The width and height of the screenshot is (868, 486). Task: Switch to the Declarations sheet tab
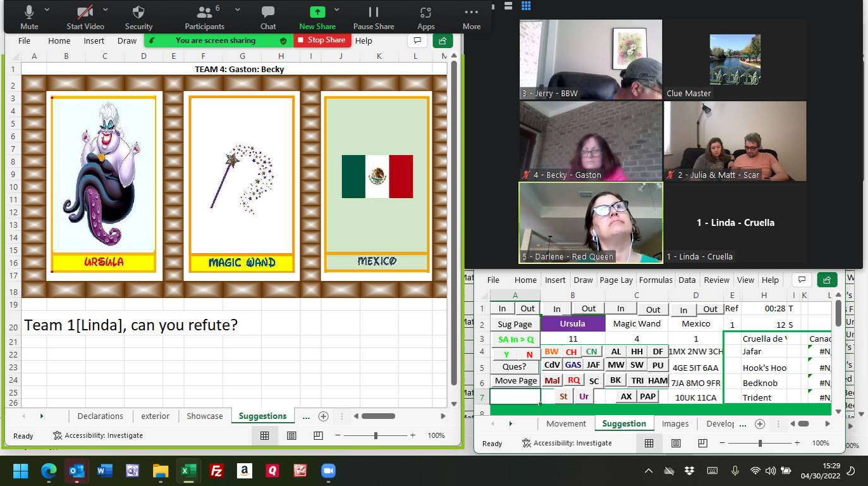101,416
